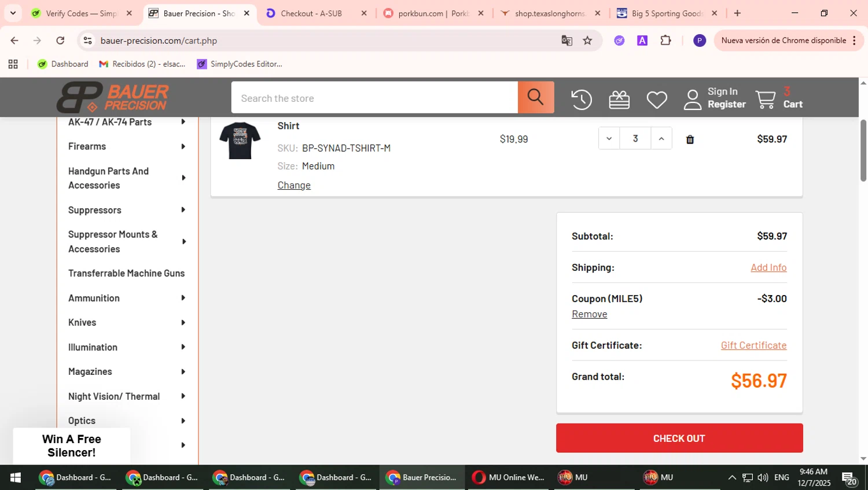
Task: Go forward to next page
Action: tap(37, 40)
